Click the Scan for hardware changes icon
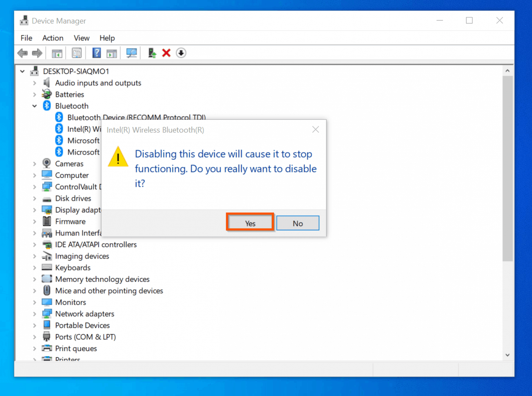The height and width of the screenshot is (396, 532). tap(131, 53)
